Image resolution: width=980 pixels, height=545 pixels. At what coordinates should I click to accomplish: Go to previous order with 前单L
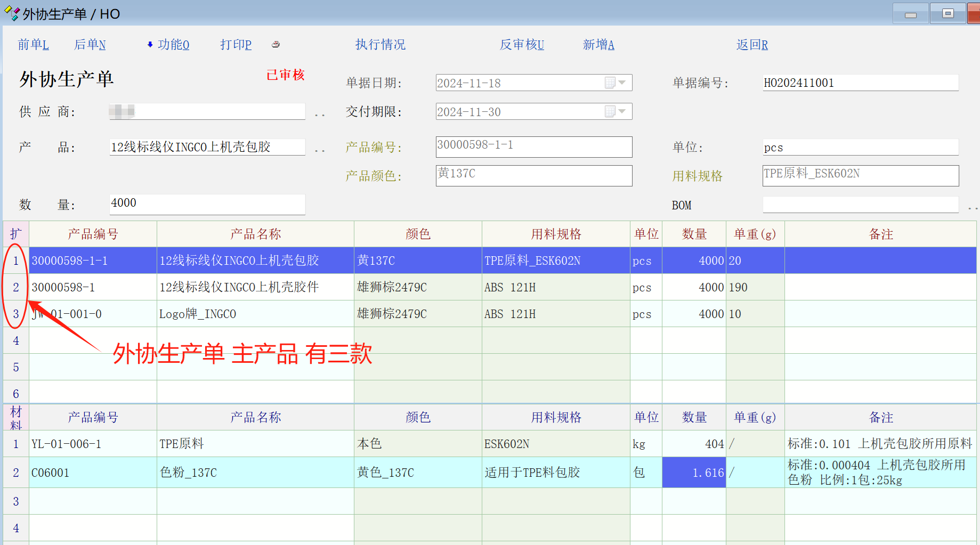click(x=33, y=45)
